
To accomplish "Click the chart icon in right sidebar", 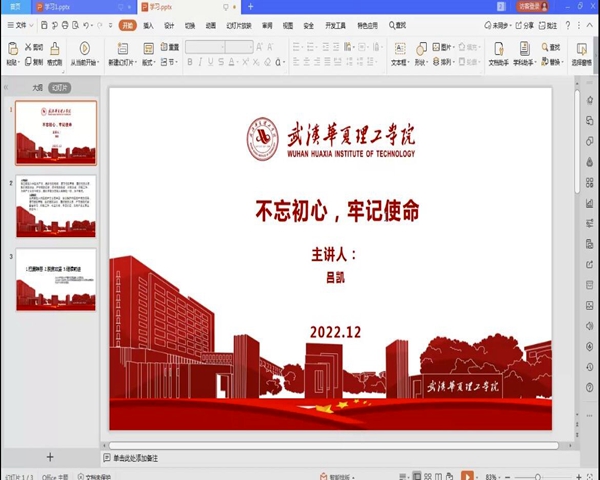I will 590,203.
